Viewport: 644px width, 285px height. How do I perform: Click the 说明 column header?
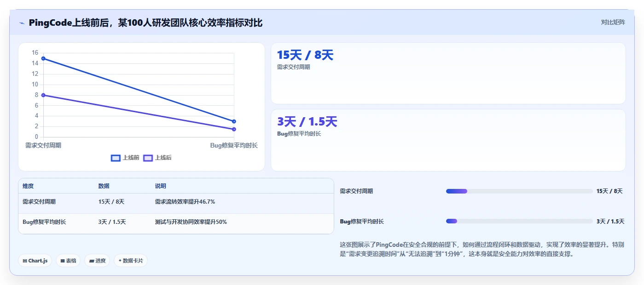(161, 186)
